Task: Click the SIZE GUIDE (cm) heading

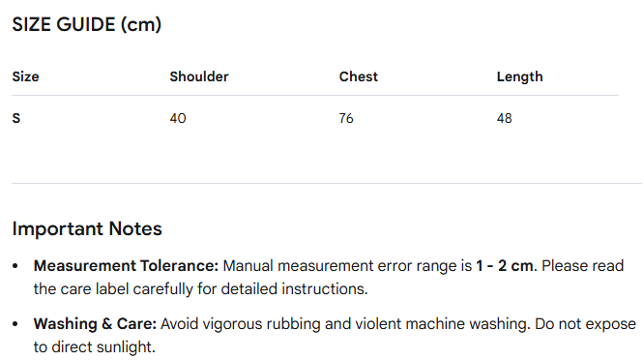Action: click(x=87, y=24)
